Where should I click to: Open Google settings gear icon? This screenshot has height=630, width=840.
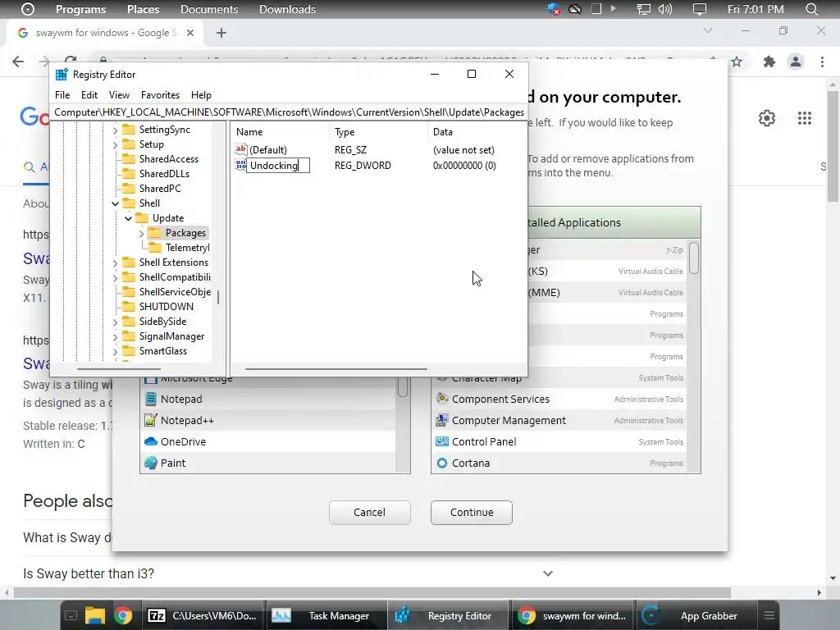pyautogui.click(x=767, y=118)
